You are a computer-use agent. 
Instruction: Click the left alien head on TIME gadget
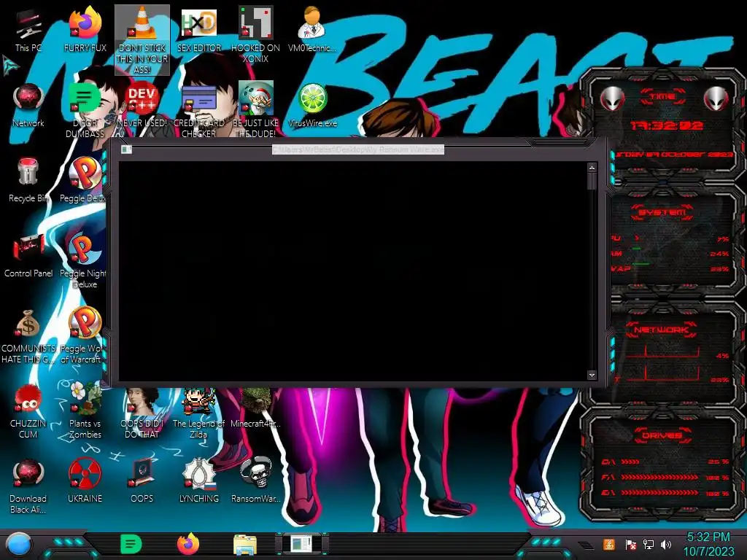tap(612, 98)
